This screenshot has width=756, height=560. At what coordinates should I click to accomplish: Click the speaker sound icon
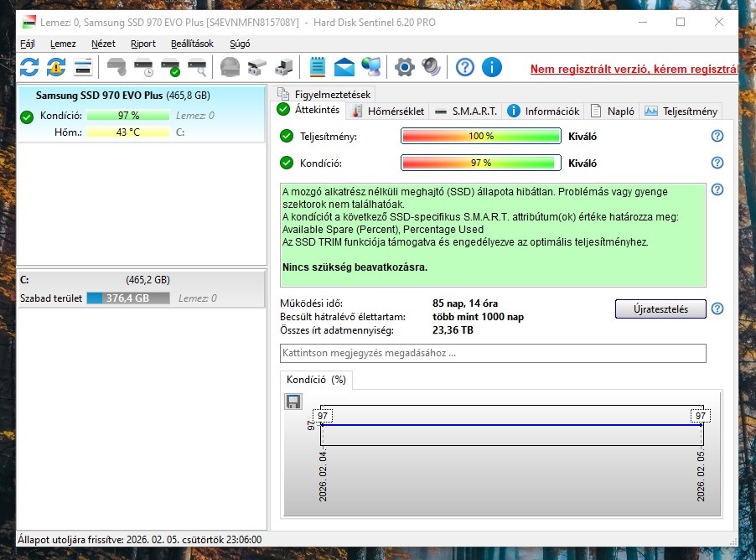431,67
